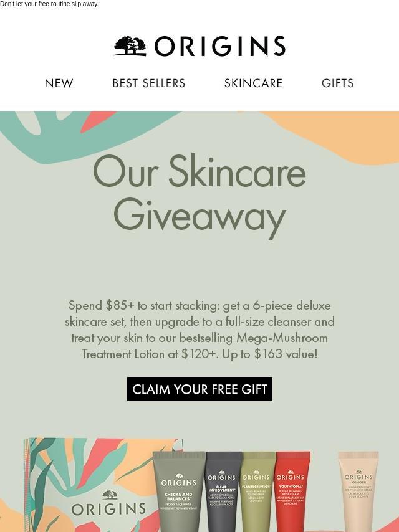Screen dimensions: 399x532
Task: Click the teal leaf decoration in banner
Action: click(68, 136)
